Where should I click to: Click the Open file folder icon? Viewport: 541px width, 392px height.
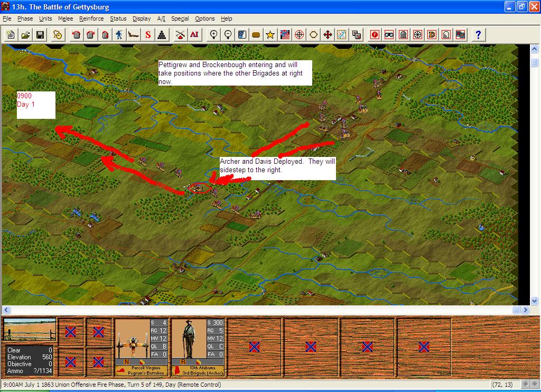[25, 34]
